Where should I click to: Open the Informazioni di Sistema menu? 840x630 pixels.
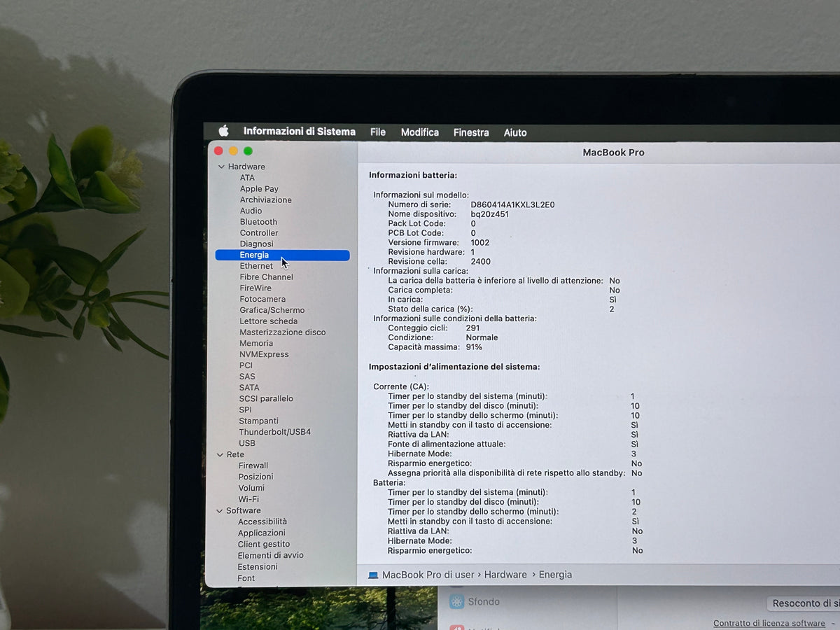point(300,132)
